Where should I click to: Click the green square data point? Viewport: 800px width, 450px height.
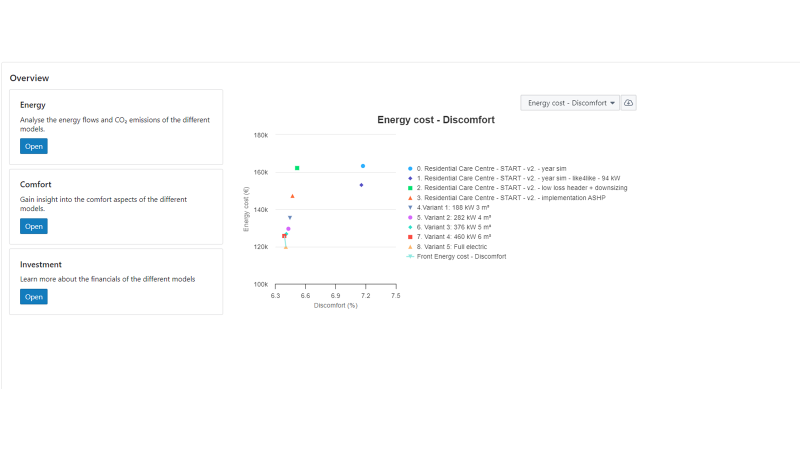click(x=297, y=168)
